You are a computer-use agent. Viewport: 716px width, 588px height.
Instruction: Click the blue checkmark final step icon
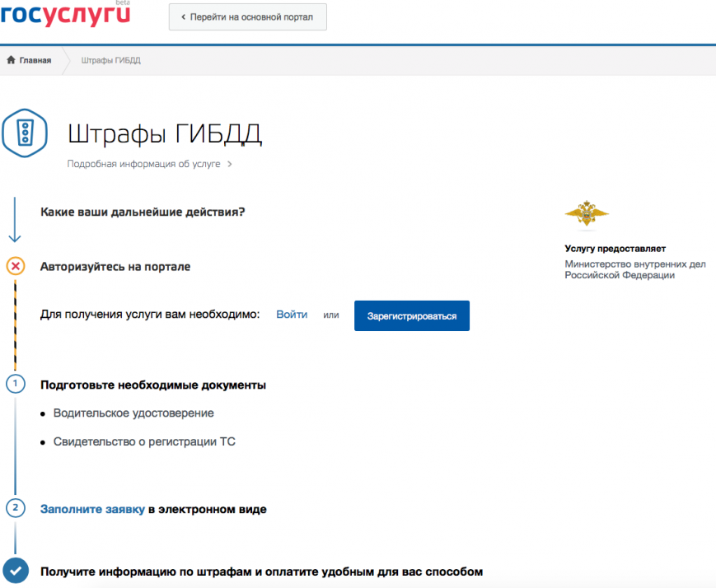coord(16,570)
